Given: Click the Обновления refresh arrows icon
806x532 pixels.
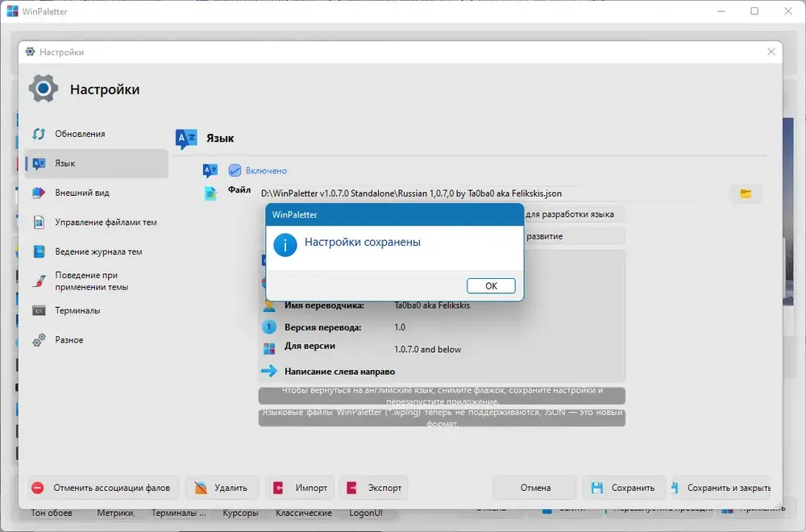Looking at the screenshot, I should pyautogui.click(x=39, y=134).
